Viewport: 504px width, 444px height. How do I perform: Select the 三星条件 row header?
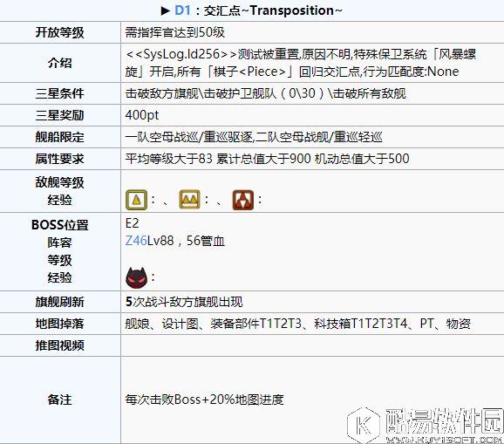click(60, 93)
